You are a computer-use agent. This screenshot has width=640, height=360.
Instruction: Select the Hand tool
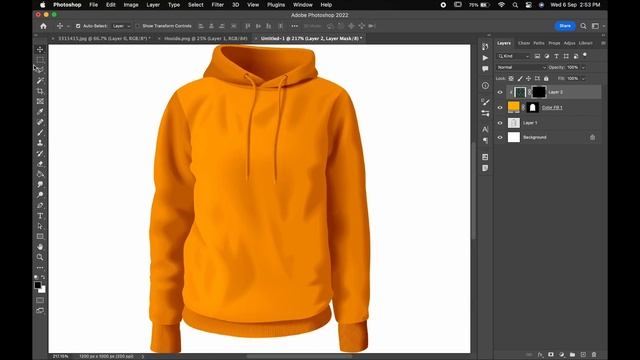(40, 247)
